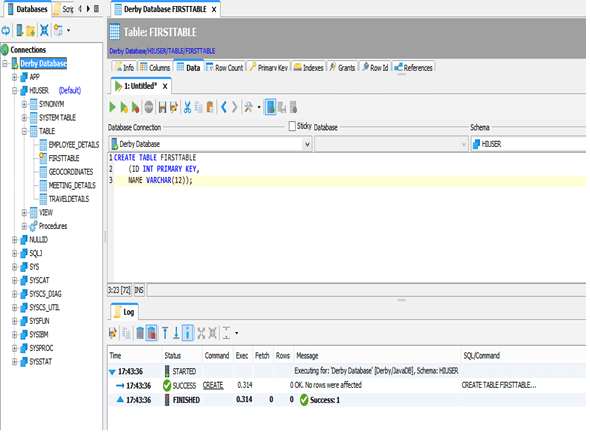
Task: Close the 1: Untitled* editor tab
Action: pyautogui.click(x=165, y=86)
